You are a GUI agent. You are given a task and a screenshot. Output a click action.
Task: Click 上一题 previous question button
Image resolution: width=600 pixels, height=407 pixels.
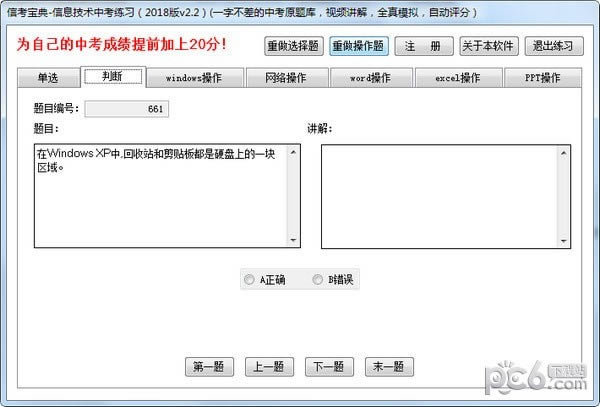point(269,367)
